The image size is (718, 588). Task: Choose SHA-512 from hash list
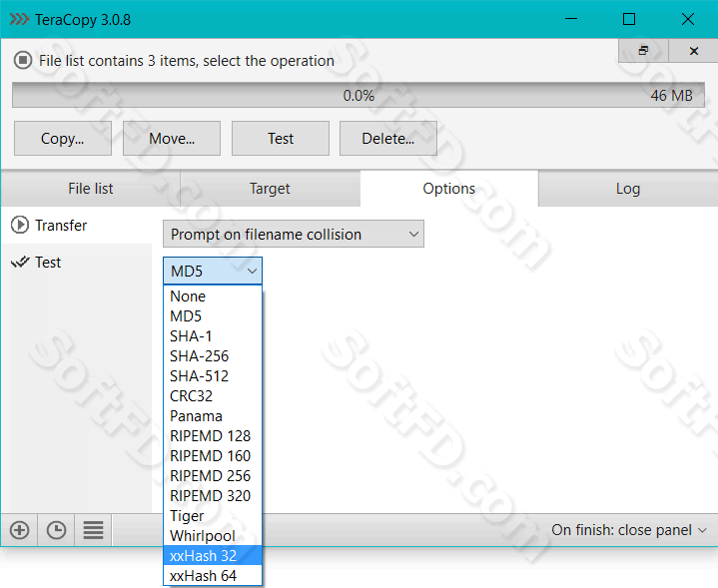[x=213, y=376]
